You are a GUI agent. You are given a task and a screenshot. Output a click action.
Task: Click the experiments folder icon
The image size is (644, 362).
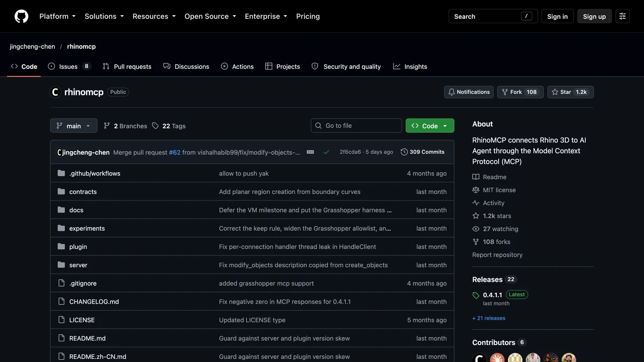pos(61,228)
